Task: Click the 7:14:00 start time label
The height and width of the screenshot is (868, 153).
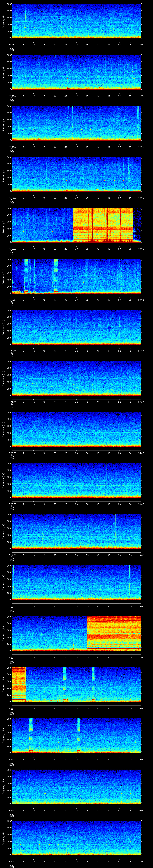Action: 12,44
